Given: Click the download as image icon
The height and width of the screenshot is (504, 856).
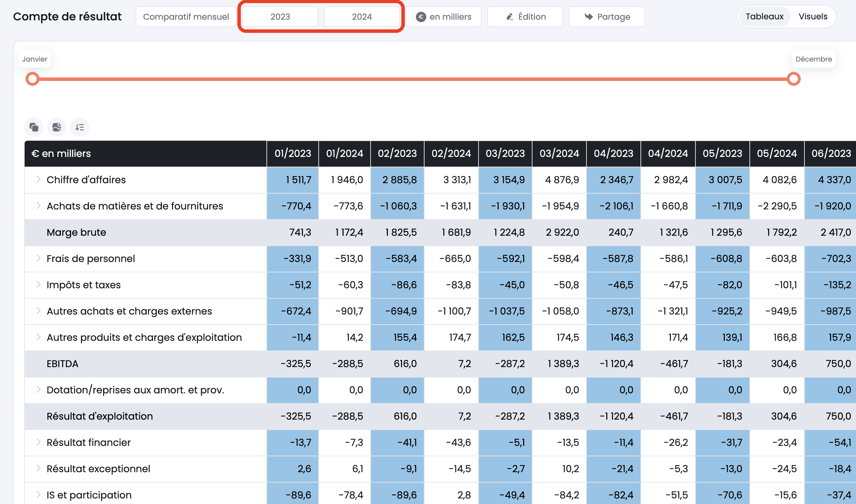Looking at the screenshot, I should pyautogui.click(x=57, y=127).
